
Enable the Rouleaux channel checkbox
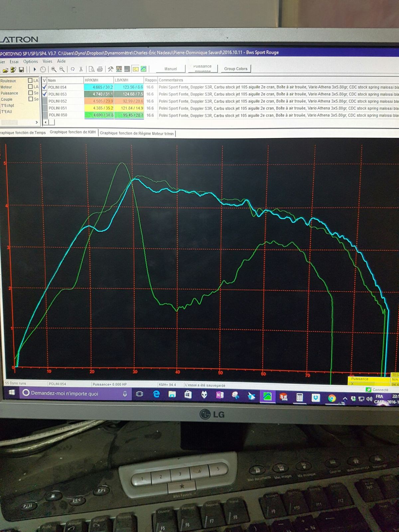[30, 80]
